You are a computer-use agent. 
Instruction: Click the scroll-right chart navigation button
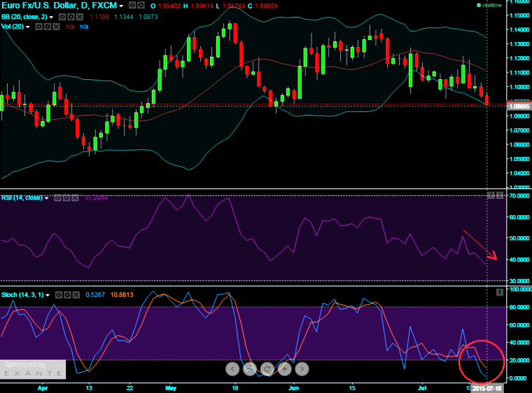302,369
